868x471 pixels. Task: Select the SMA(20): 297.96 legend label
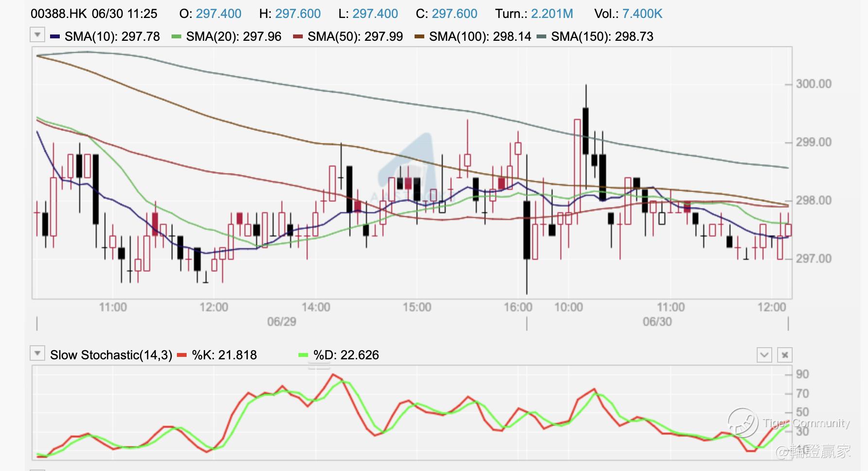pos(234,36)
